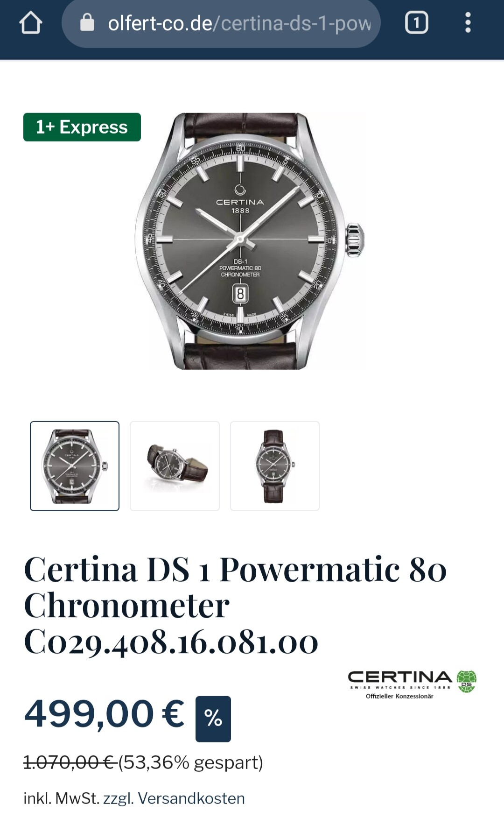Enlarge the main Certina watch image

click(250, 241)
